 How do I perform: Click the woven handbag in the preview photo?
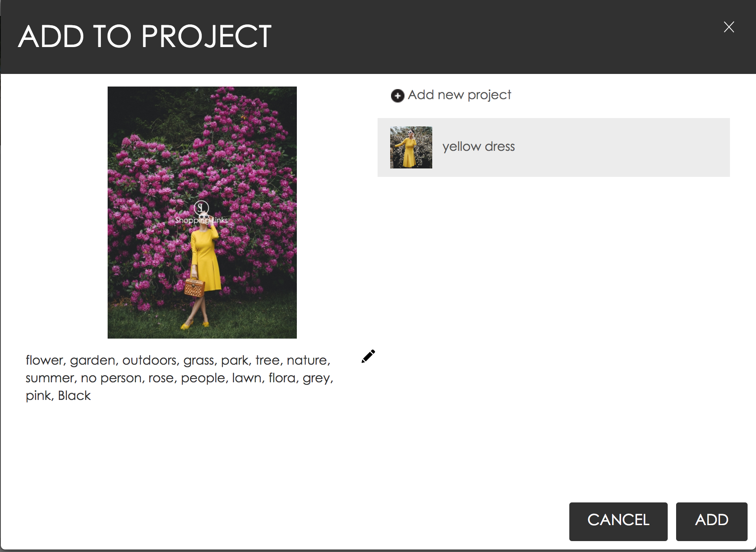(x=194, y=287)
